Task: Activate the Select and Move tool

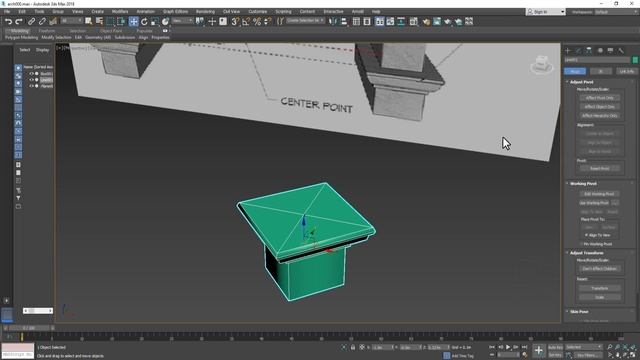Action: [133, 22]
